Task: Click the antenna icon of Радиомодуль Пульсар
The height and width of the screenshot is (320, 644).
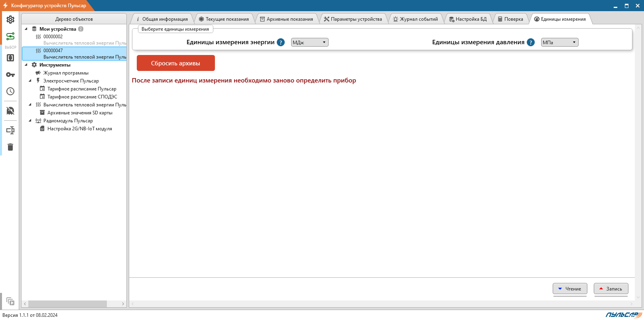Action: [x=38, y=120]
